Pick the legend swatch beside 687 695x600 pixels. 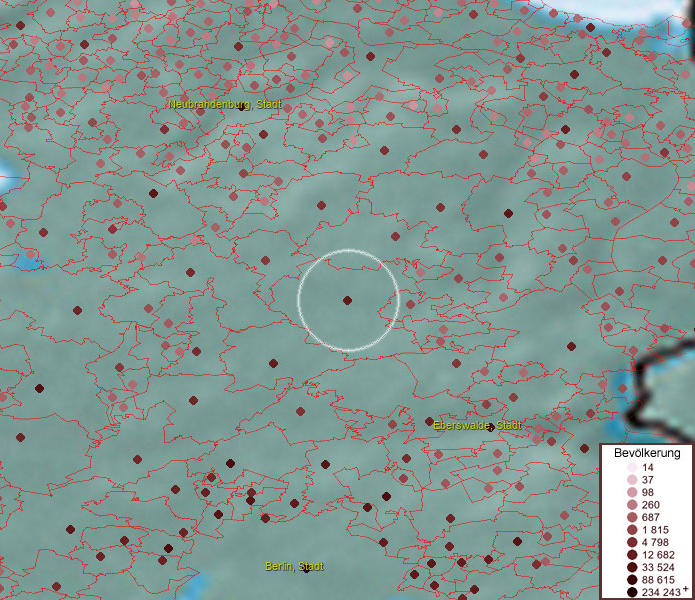pos(632,517)
